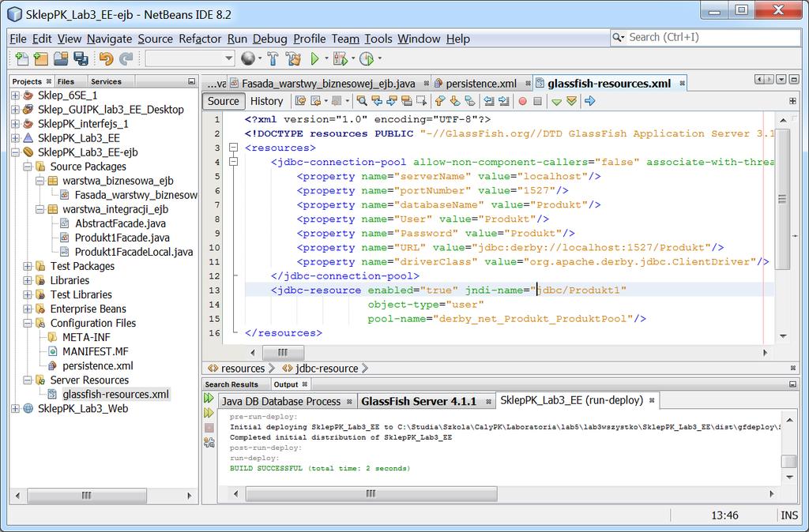Click the Next Bookmark icon
Viewport: 809px width, 532px height.
point(454,101)
